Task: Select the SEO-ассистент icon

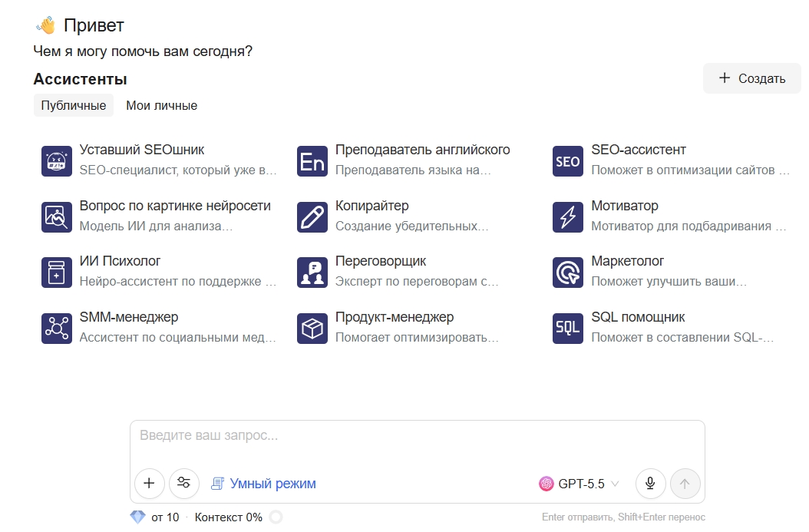Action: (567, 161)
